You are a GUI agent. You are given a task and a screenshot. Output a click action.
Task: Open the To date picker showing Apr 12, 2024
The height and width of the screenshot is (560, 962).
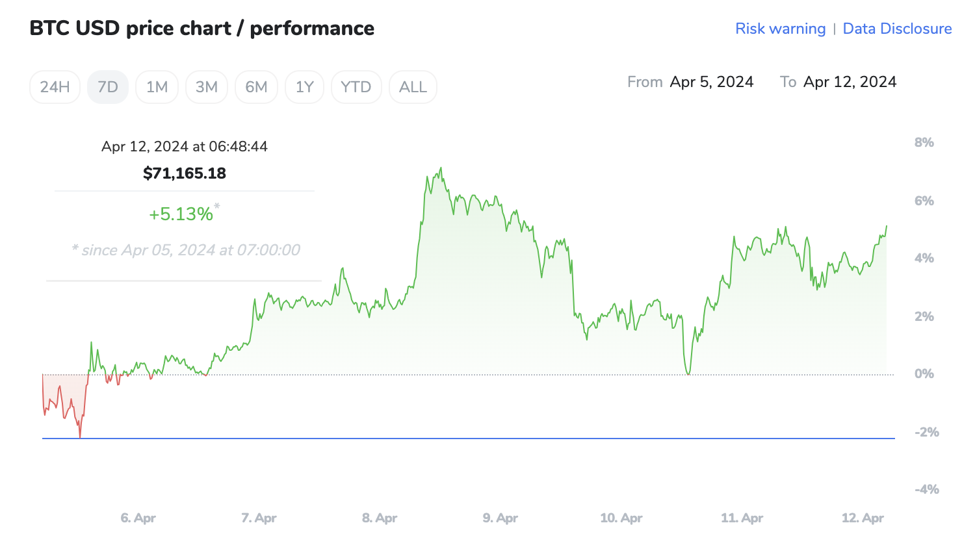coord(850,82)
